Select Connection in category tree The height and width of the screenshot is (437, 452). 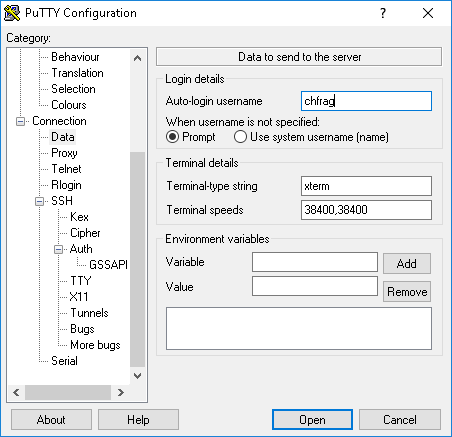tap(59, 121)
